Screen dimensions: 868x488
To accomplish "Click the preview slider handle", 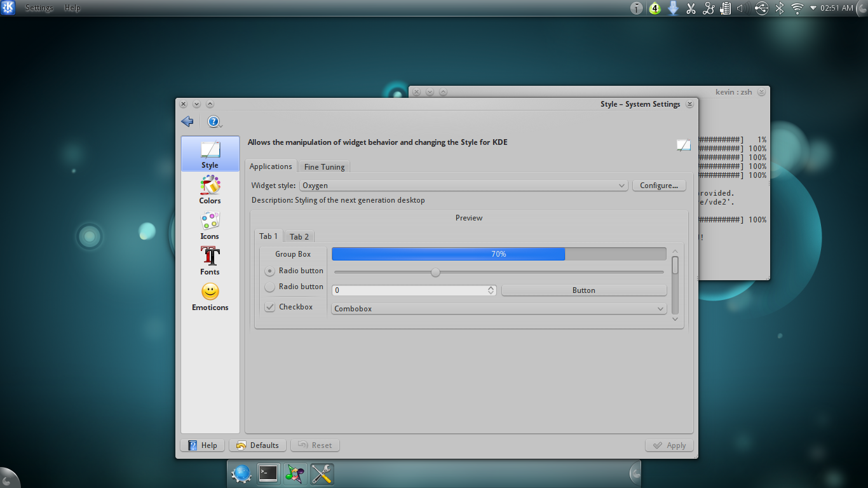I will pyautogui.click(x=435, y=273).
